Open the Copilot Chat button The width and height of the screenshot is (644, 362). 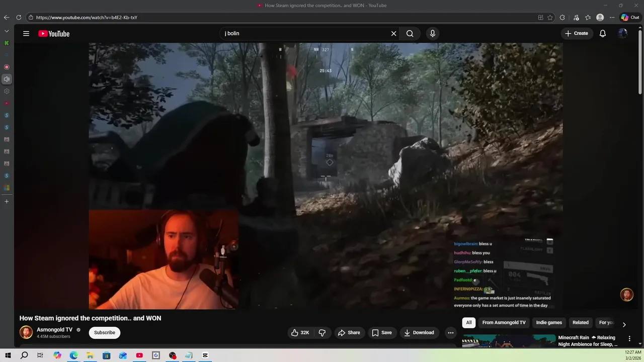(x=630, y=17)
